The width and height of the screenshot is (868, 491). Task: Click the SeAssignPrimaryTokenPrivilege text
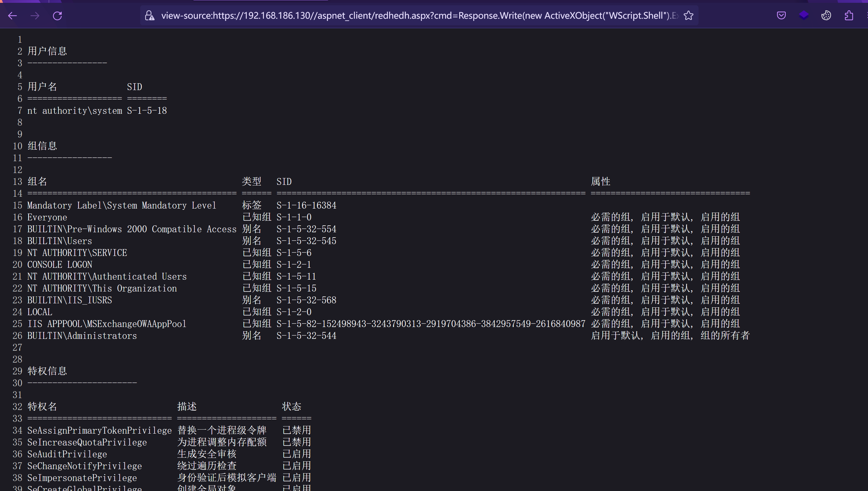(x=99, y=430)
